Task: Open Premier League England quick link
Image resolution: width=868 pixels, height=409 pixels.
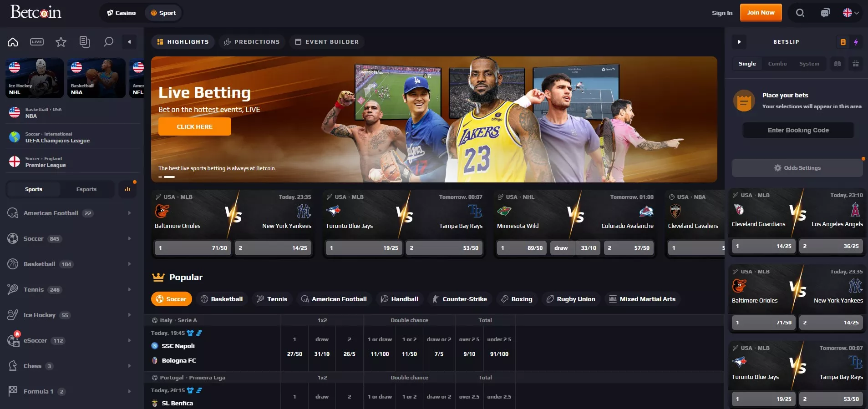Action: tap(73, 162)
